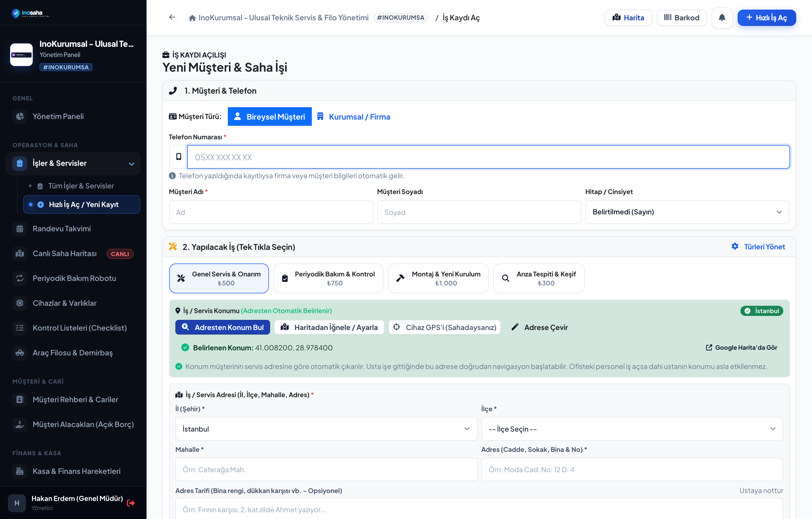Open the İl (Şehir) İstanbul dropdown
Image resolution: width=812 pixels, height=519 pixels.
point(326,428)
